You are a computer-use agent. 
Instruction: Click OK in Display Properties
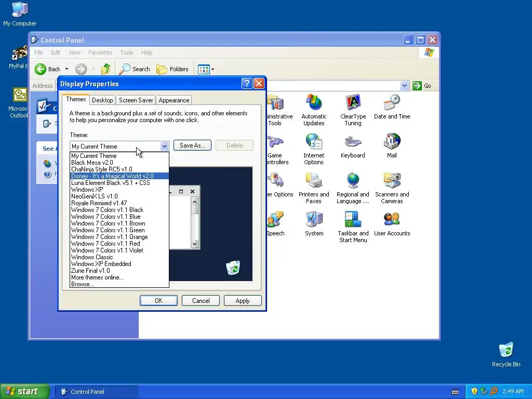158,301
